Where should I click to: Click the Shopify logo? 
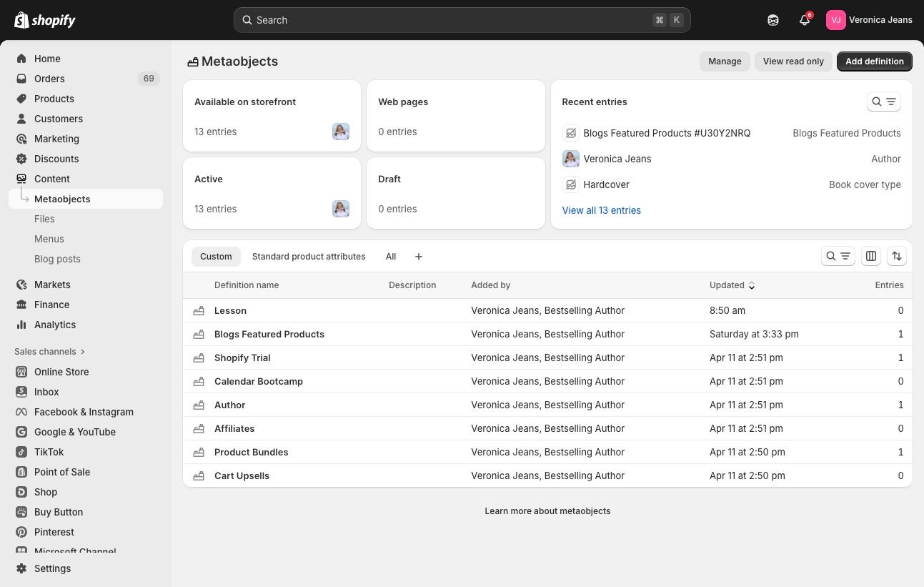[x=45, y=20]
